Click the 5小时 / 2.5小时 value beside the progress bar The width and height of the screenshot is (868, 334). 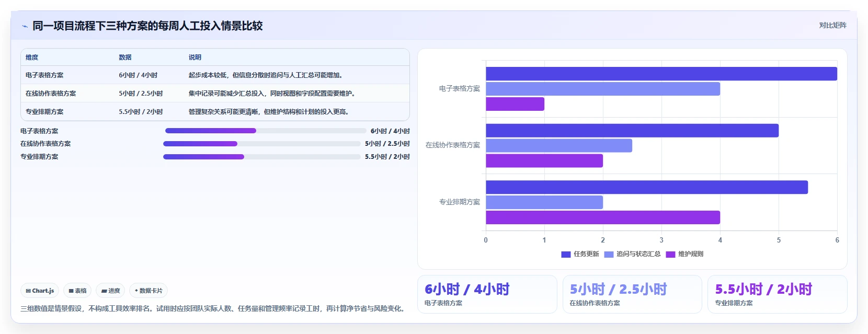coord(387,144)
